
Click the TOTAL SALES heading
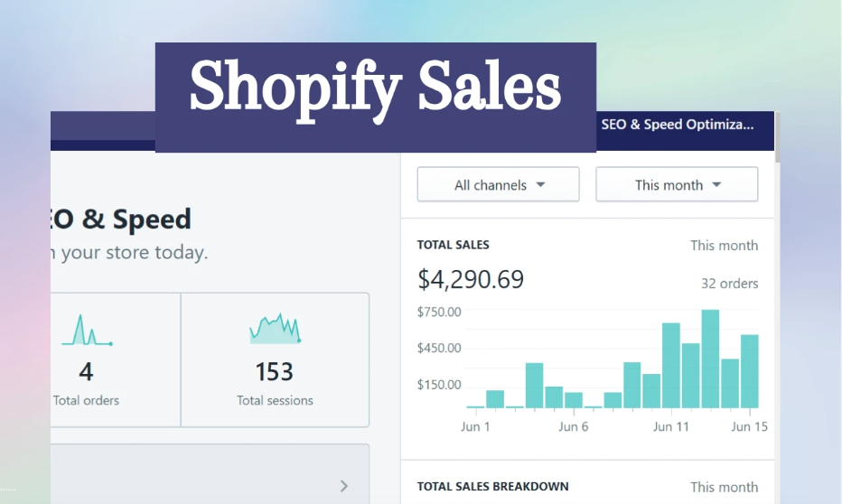point(453,245)
